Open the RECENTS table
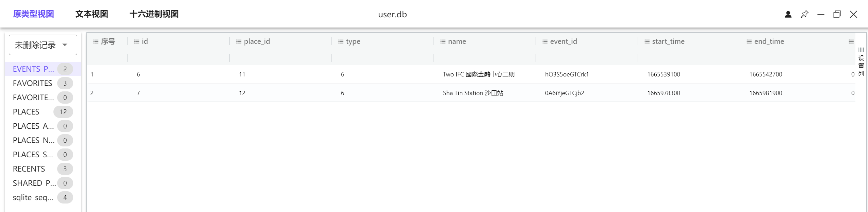This screenshot has width=868, height=212. [x=29, y=169]
